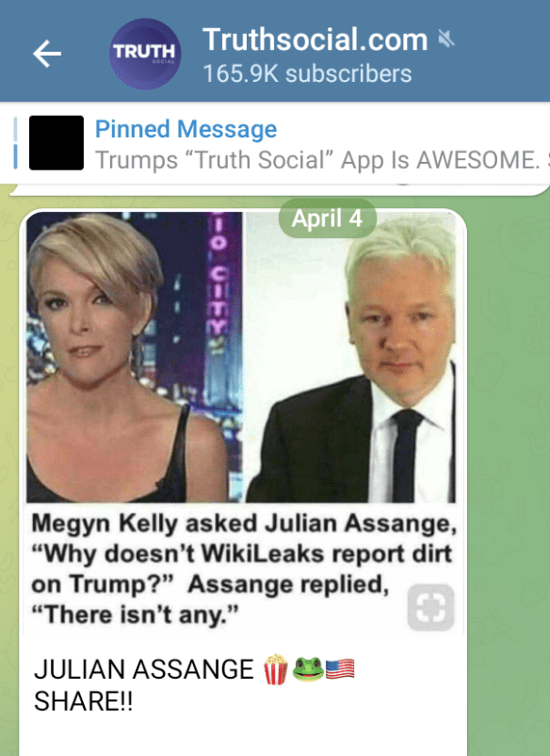Viewport: 550px width, 756px height.
Task: Open the Truthsocial.com channel title
Action: 315,39
